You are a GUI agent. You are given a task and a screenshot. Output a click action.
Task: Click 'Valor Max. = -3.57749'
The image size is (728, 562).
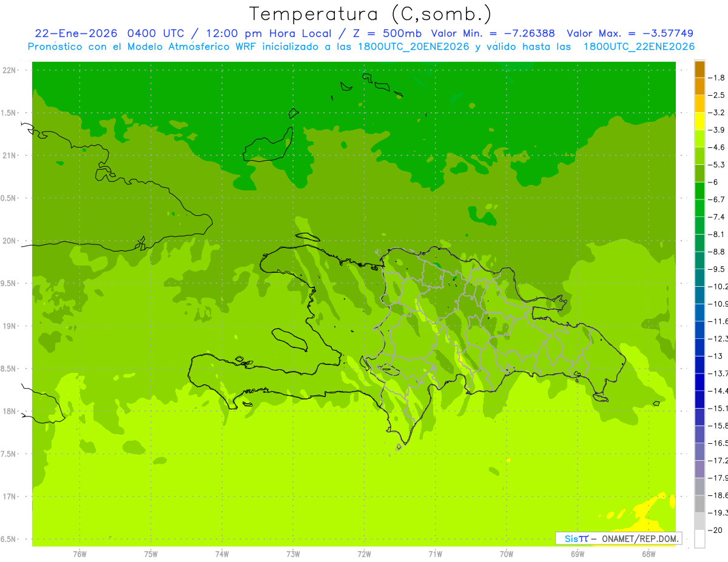click(x=630, y=33)
